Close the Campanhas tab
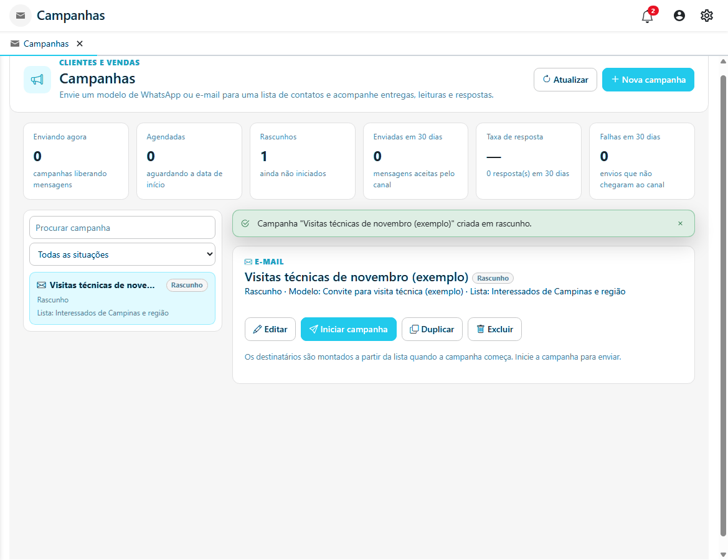This screenshot has height=560, width=728. tap(79, 44)
